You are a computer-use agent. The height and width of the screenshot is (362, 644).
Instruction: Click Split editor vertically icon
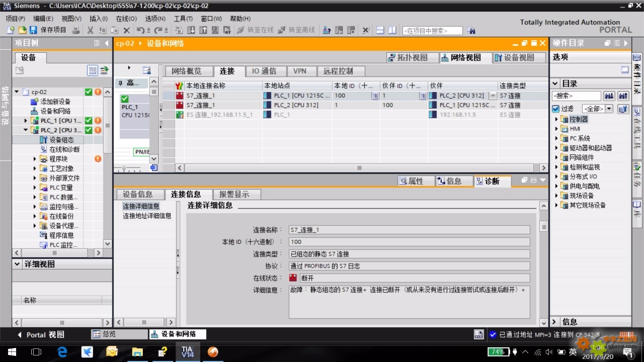tap(392, 30)
